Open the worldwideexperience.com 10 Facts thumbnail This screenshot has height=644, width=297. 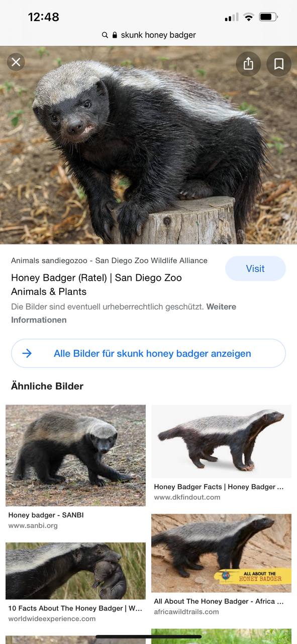(x=75, y=571)
